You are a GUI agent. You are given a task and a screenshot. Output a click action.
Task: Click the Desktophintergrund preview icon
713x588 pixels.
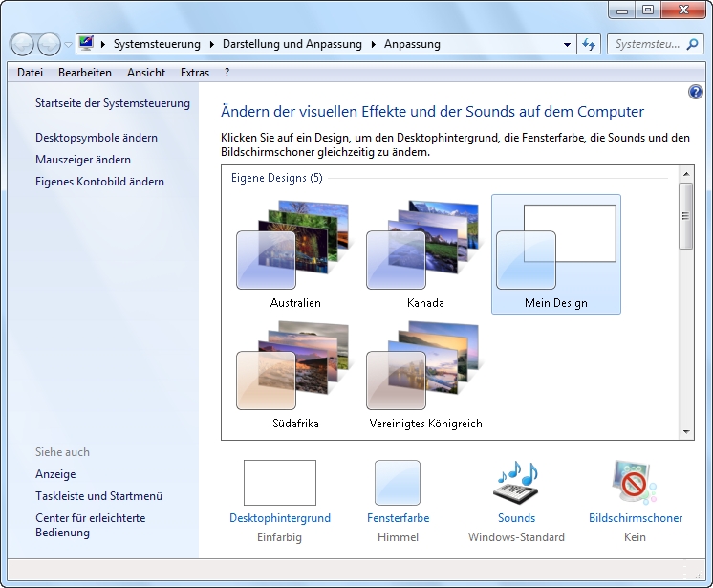pos(279,483)
